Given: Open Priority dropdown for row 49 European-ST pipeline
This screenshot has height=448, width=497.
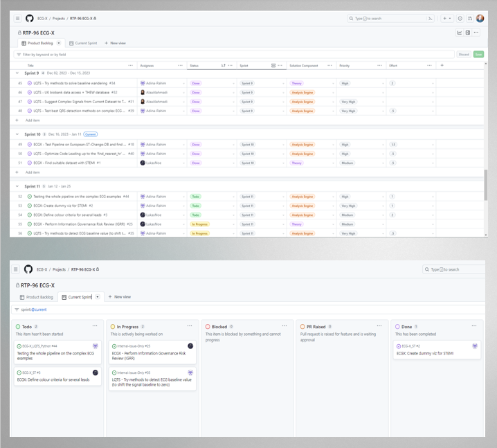Looking at the screenshot, I should pyautogui.click(x=383, y=145).
